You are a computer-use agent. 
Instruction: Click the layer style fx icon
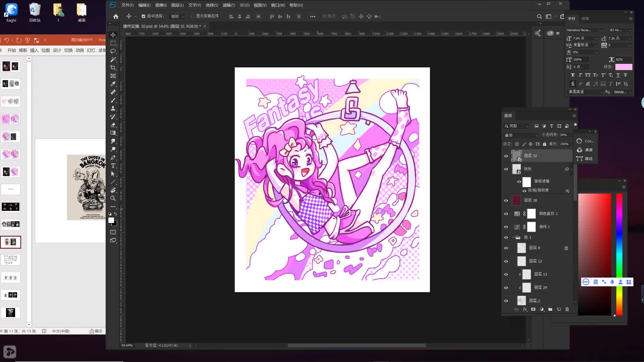(525, 309)
